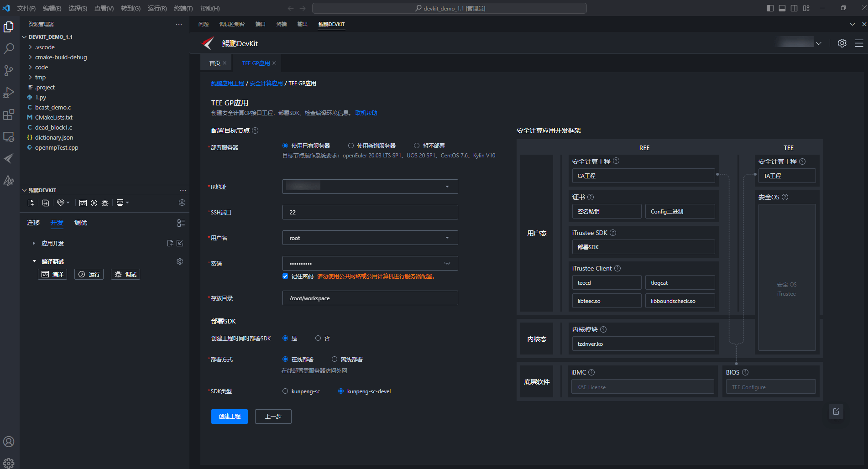Viewport: 868px width, 469px height.
Task: Select 在线部署 deployment method
Action: pos(285,359)
